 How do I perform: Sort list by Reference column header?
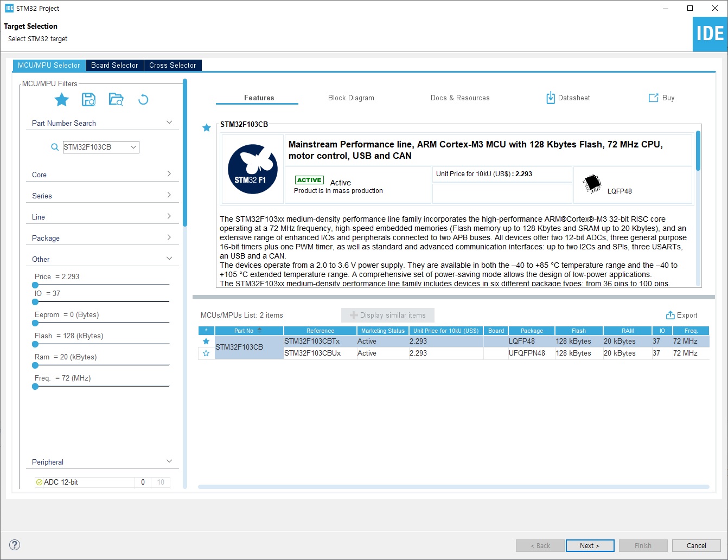320,331
